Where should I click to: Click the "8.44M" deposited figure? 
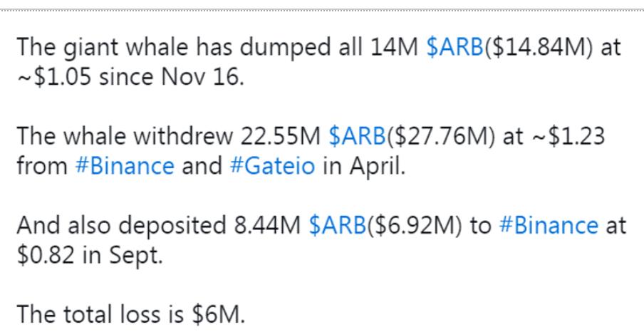pos(267,225)
